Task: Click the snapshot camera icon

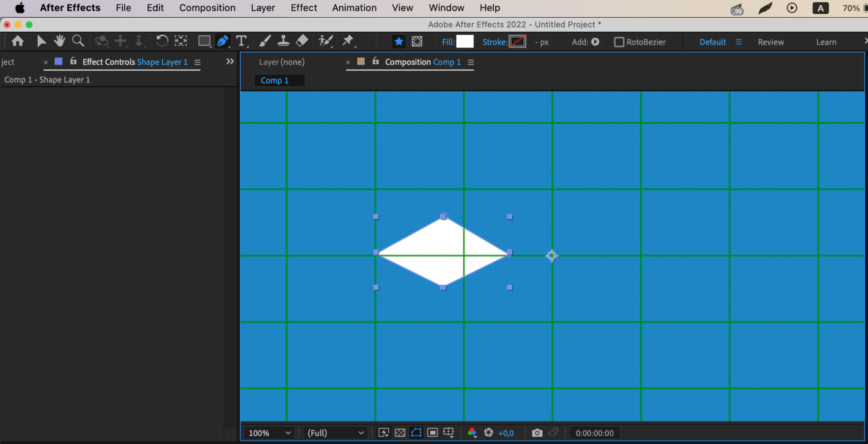Action: [537, 433]
